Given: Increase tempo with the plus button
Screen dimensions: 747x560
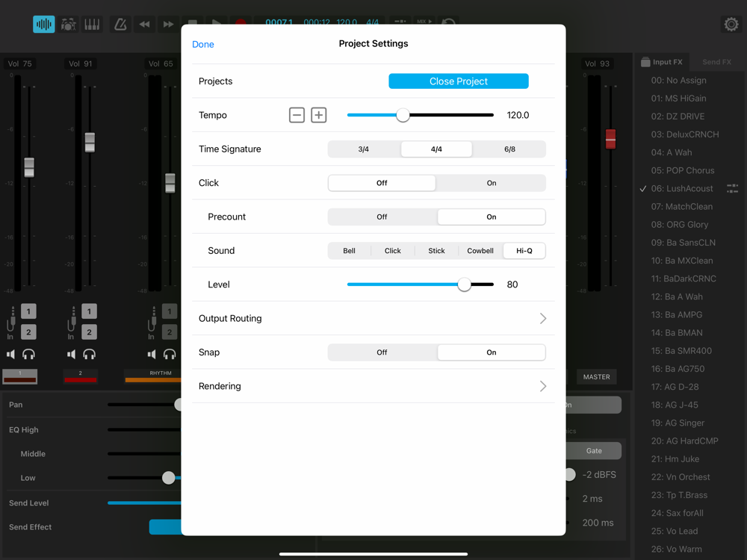Looking at the screenshot, I should 319,115.
